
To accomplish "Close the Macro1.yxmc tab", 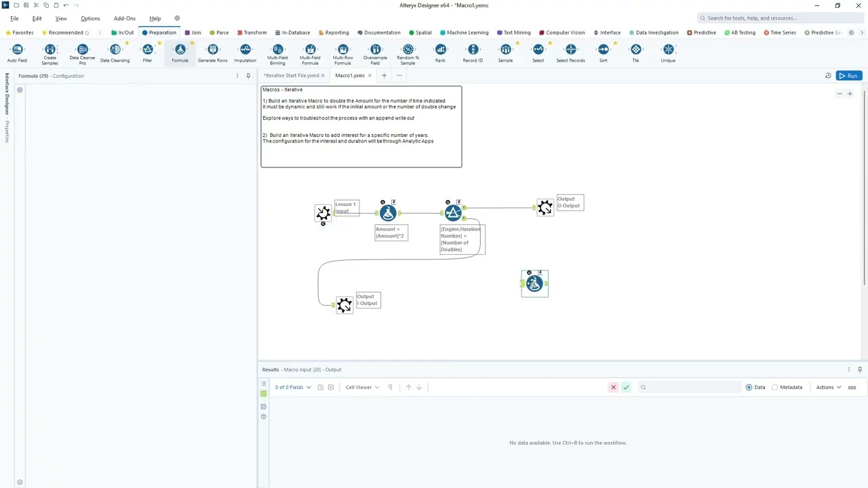I will (x=370, y=75).
